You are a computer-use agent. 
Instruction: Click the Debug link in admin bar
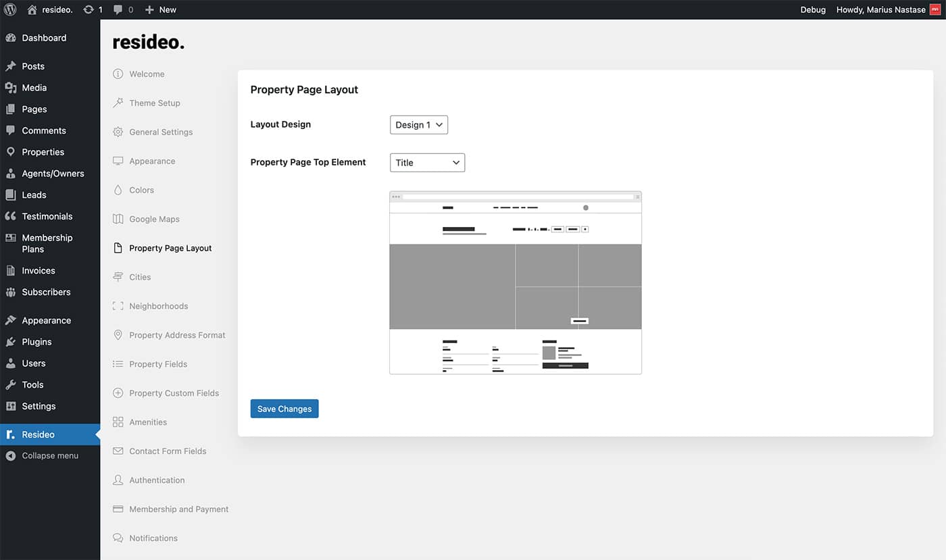tap(813, 9)
